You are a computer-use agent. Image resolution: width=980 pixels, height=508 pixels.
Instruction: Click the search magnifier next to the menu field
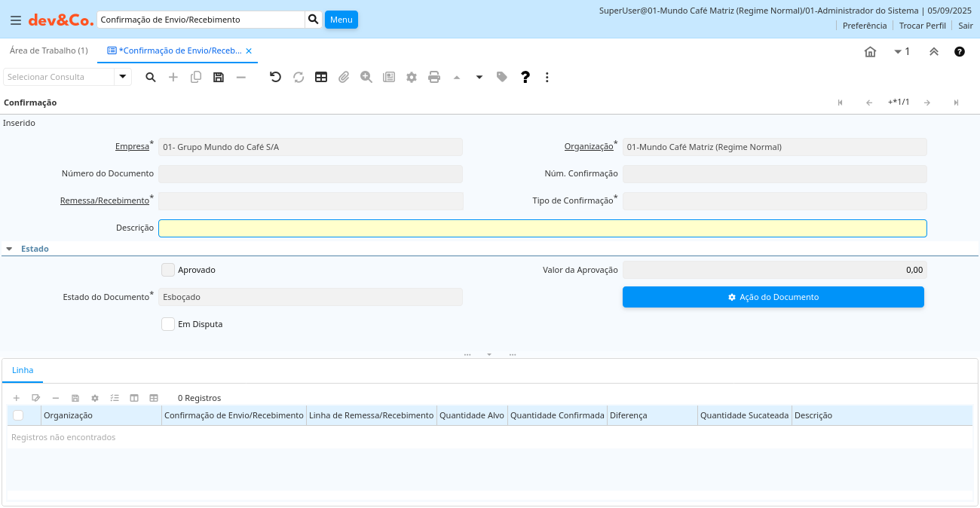pyautogui.click(x=314, y=20)
